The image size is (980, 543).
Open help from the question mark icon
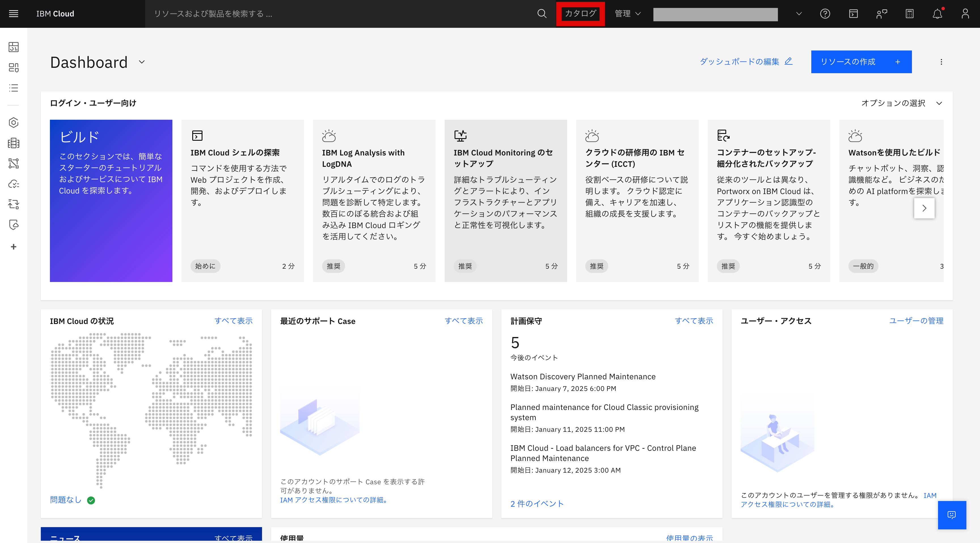click(825, 14)
